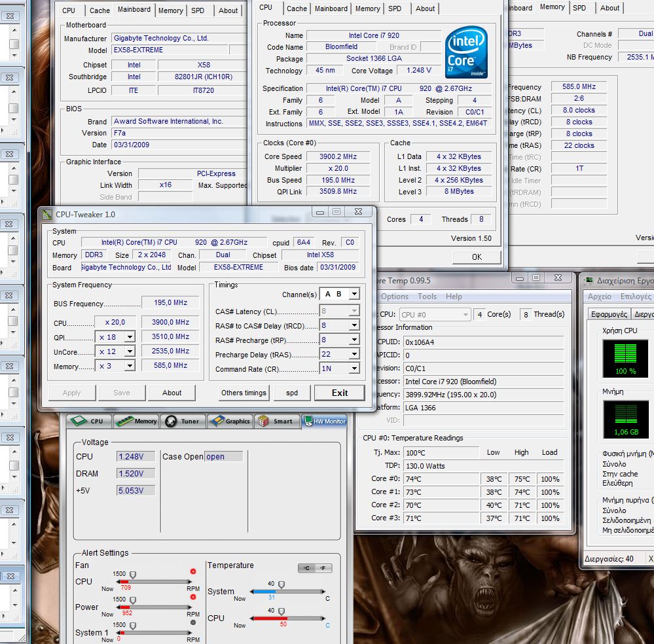Open the RAS# Precharge (tRP) dropdown

click(x=354, y=340)
